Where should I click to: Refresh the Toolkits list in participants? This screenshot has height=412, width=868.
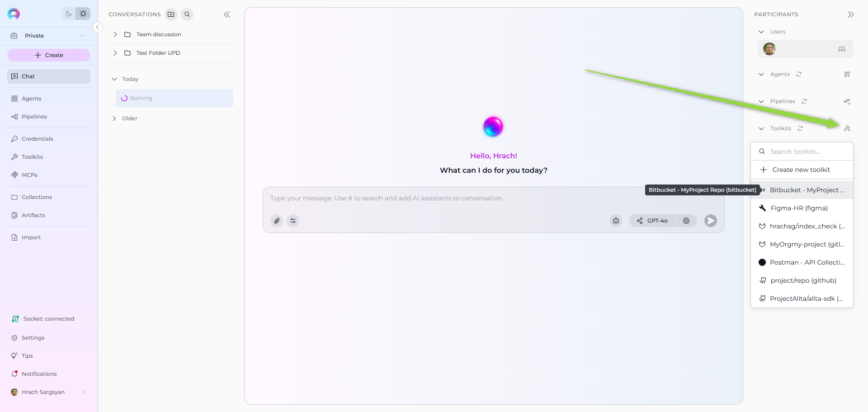tap(800, 128)
